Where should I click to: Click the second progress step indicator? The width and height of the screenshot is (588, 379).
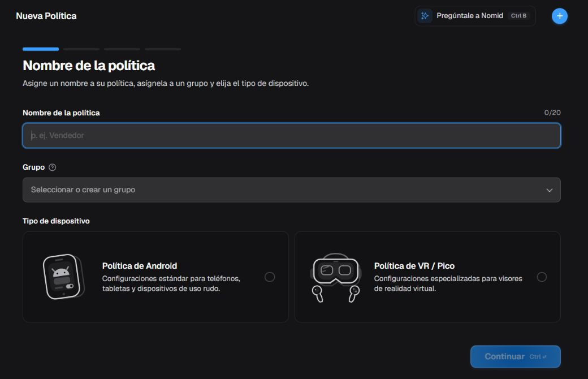click(x=81, y=49)
